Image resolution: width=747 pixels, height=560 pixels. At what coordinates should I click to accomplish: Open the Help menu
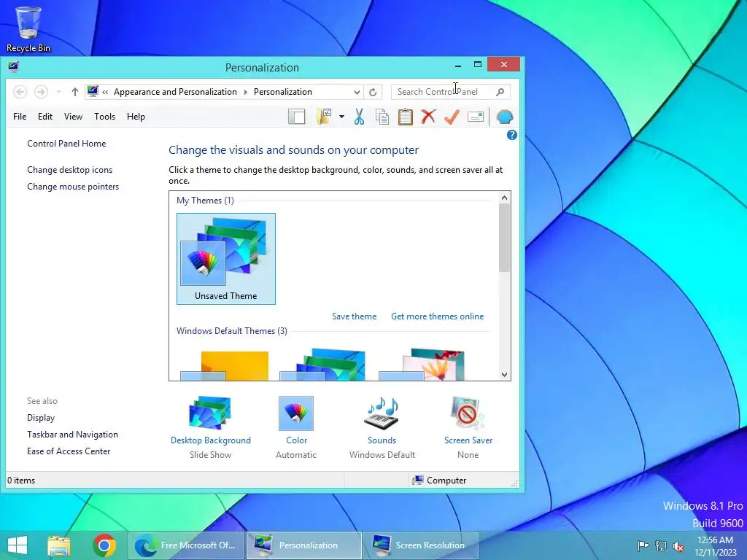coord(136,117)
